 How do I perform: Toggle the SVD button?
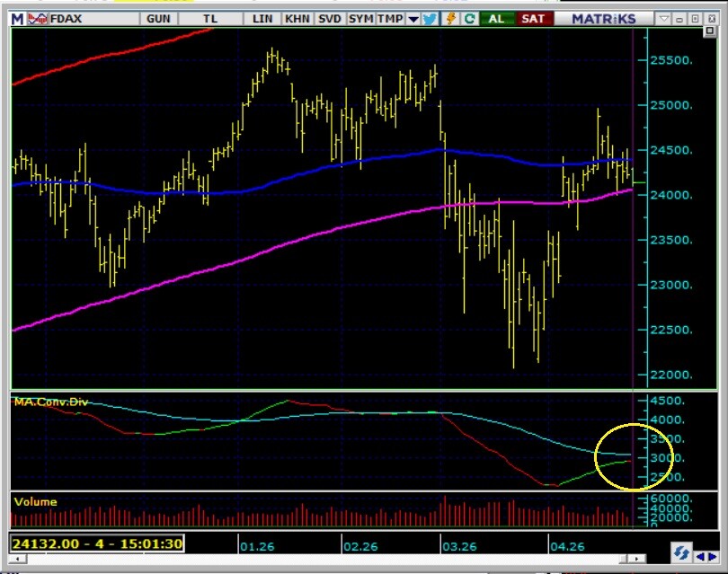pyautogui.click(x=329, y=18)
